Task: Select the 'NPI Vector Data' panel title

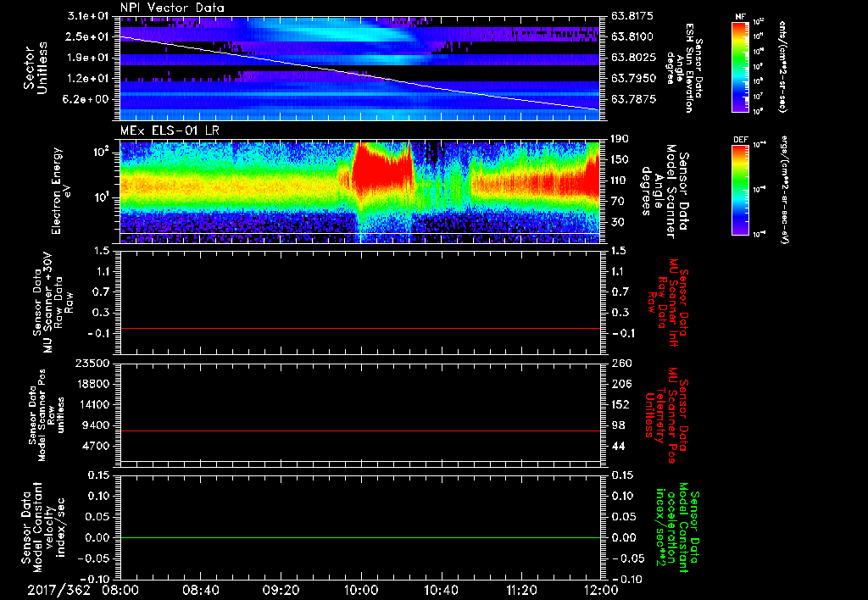Action: (172, 8)
